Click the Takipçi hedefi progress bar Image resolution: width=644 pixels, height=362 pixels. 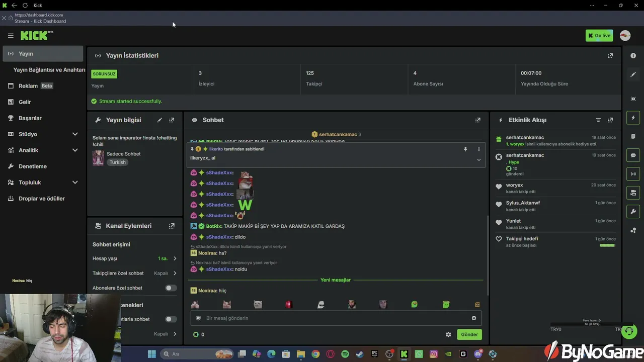coord(607,245)
